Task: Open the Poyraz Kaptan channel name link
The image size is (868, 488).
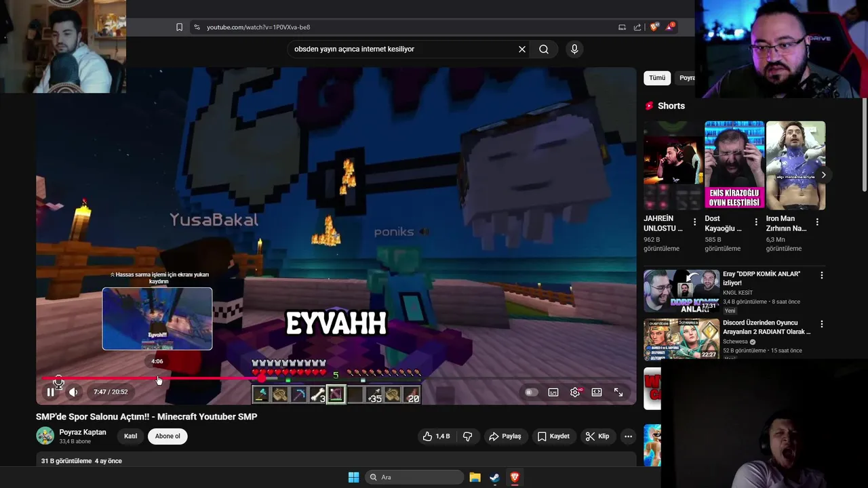Action: [83, 432]
